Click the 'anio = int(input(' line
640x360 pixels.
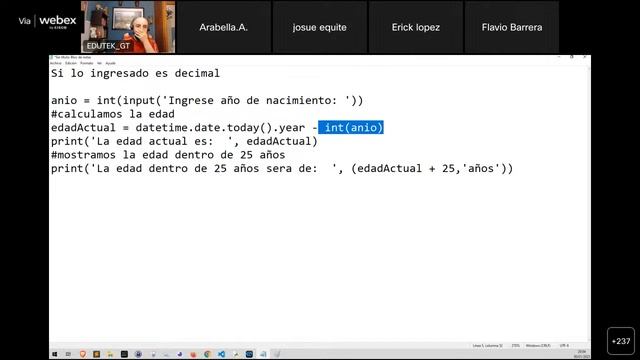[207, 100]
